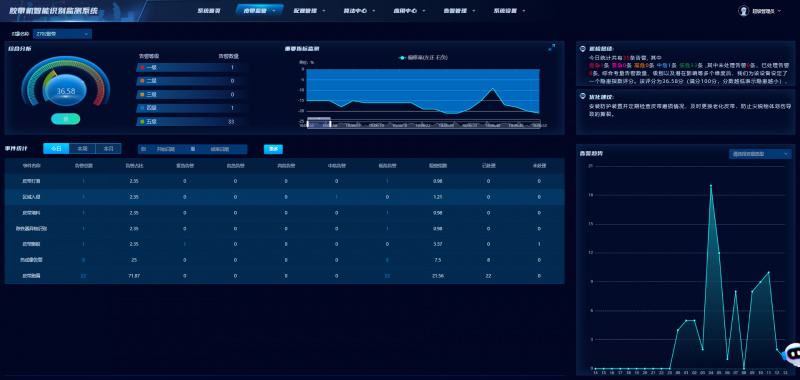Click the calendar icon in the date range field
The height and width of the screenshot is (380, 800).
pyautogui.click(x=143, y=149)
